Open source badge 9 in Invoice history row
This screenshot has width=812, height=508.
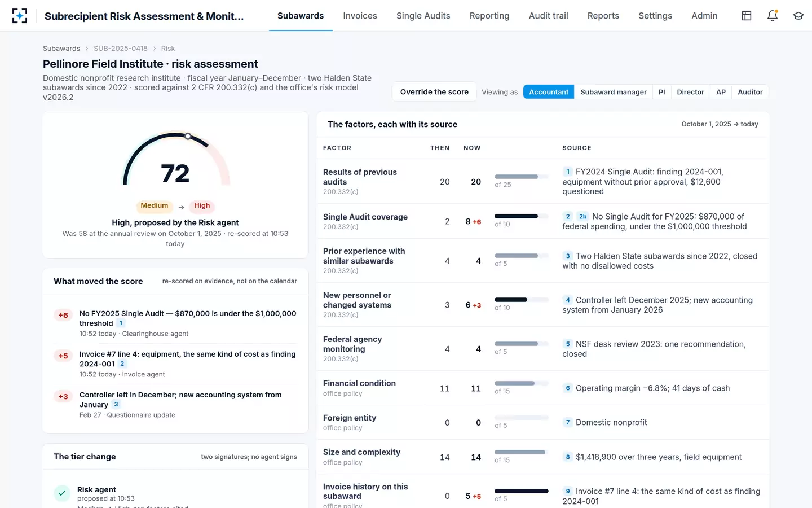pos(568,491)
